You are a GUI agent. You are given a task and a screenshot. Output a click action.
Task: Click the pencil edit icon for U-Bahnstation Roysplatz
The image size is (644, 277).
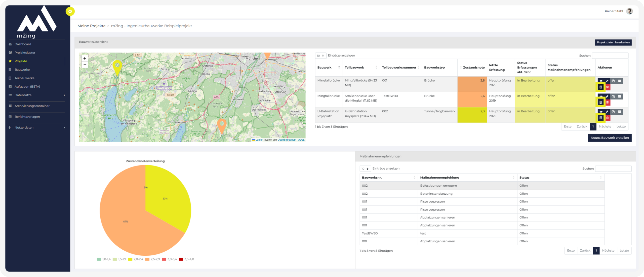click(607, 112)
